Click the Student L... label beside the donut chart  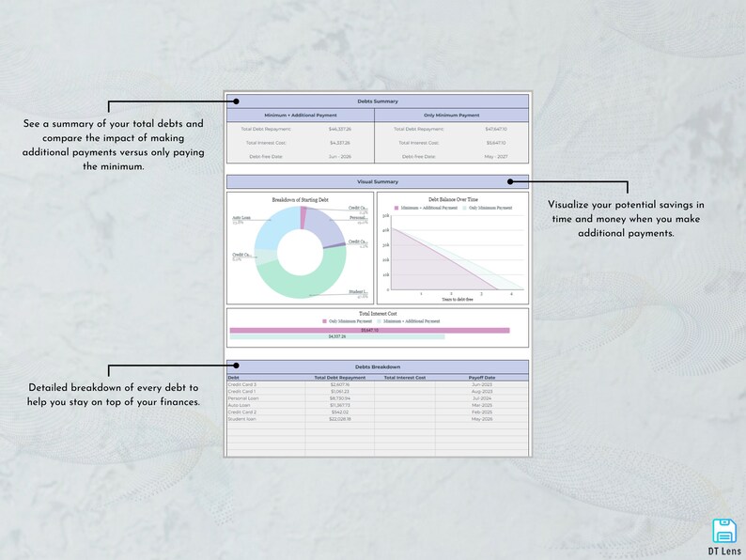point(358,291)
